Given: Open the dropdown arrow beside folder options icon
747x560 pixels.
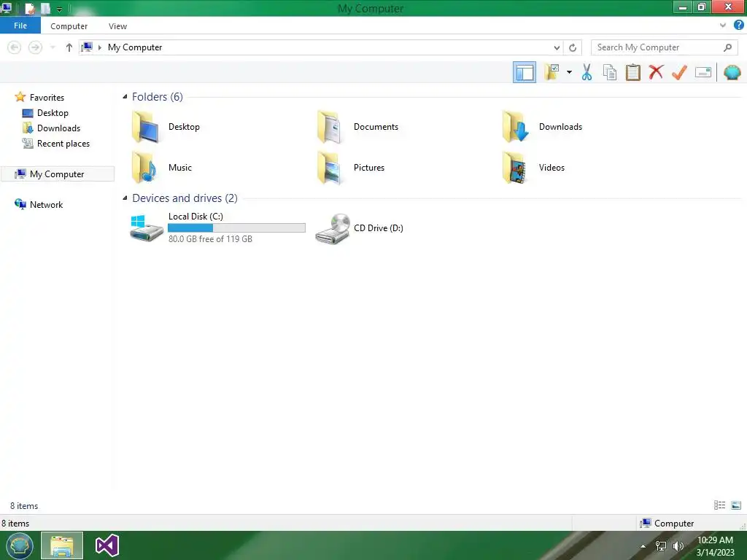Looking at the screenshot, I should 569,72.
